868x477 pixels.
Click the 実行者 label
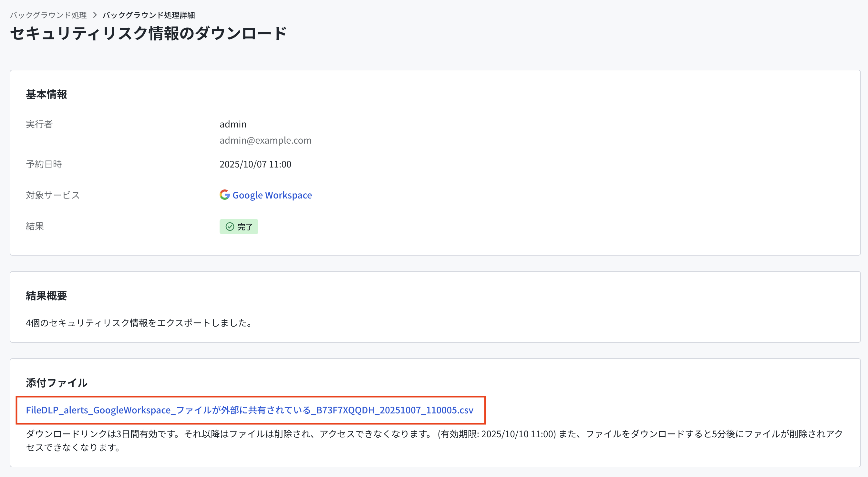point(39,124)
